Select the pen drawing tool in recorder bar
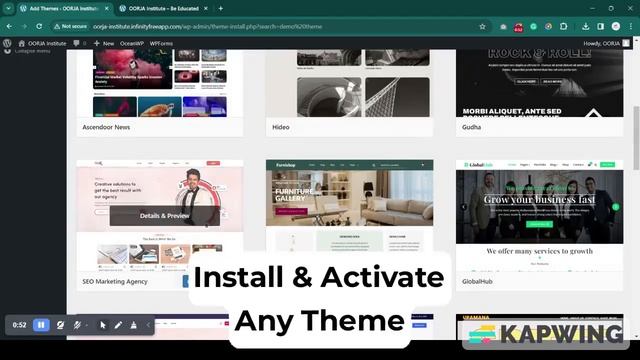The height and width of the screenshot is (360, 640). 118,325
